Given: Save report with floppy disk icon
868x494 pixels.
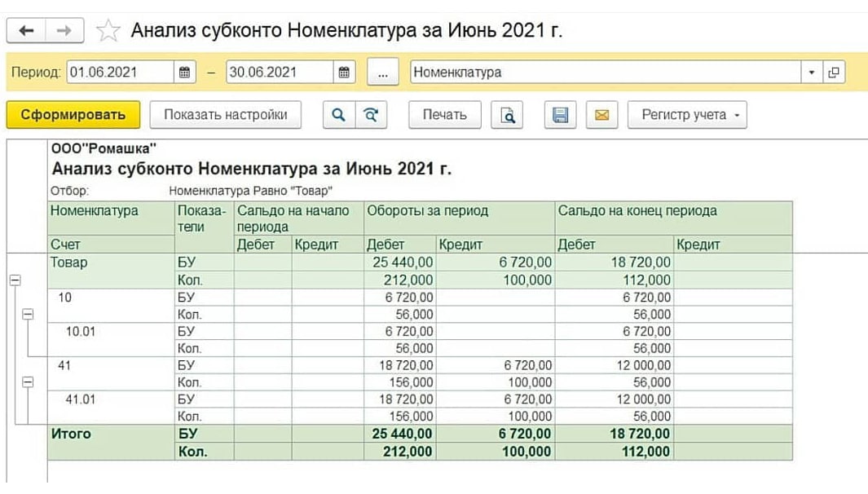Looking at the screenshot, I should point(560,115).
